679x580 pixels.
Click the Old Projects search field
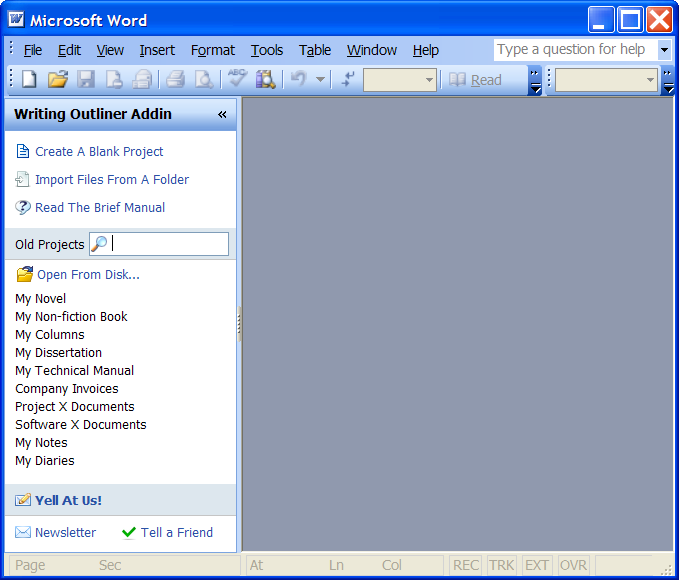tap(159, 244)
